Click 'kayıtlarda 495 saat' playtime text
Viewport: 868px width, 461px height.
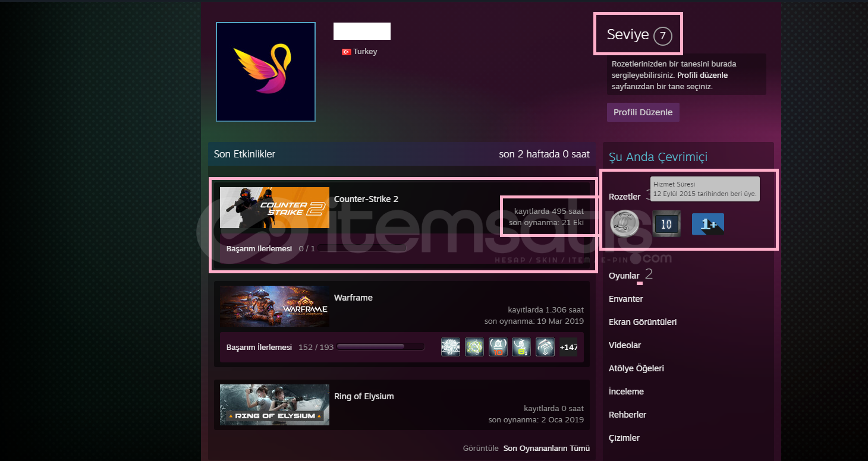[x=549, y=211]
